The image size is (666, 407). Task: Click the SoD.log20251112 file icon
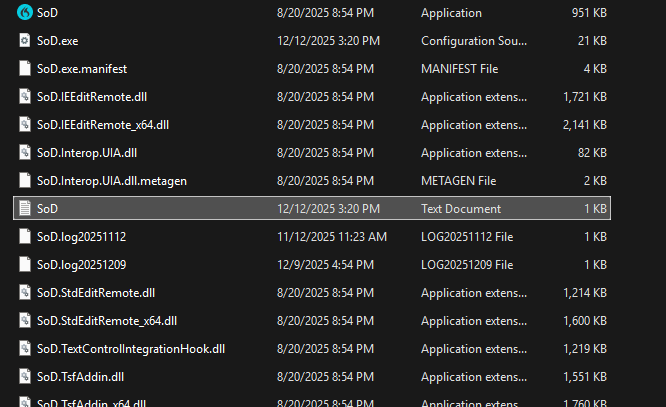pyautogui.click(x=26, y=237)
